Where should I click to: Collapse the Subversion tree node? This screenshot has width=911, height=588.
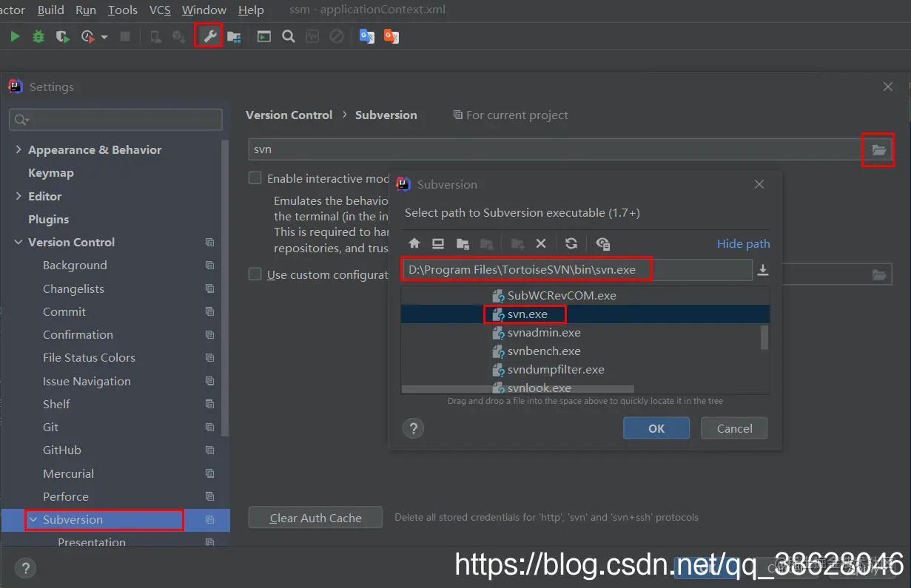click(33, 519)
